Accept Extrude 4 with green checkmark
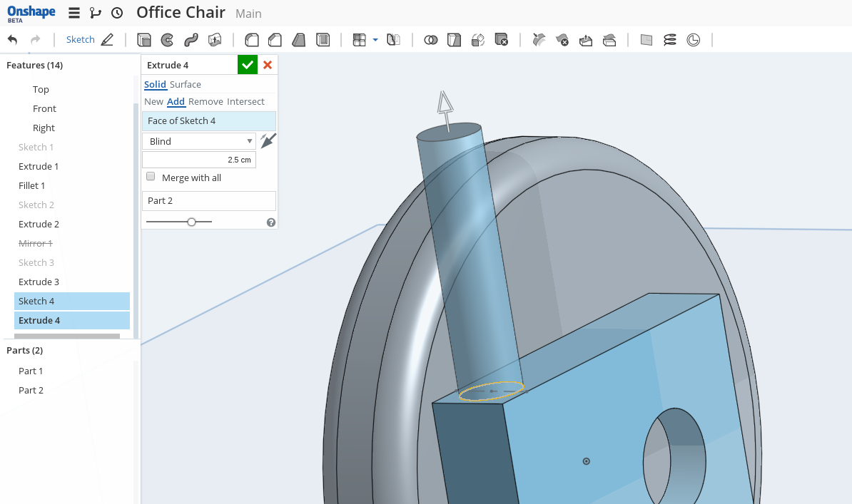The image size is (852, 504). pos(248,65)
